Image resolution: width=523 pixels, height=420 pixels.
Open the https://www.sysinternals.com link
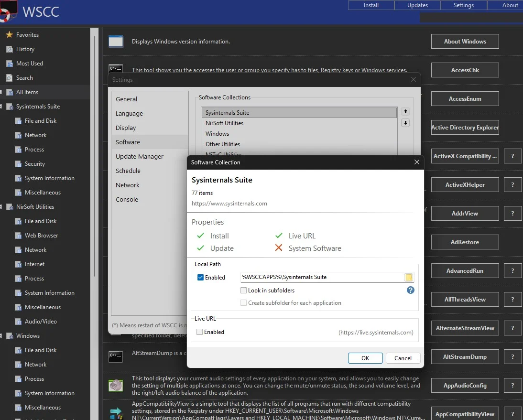pyautogui.click(x=229, y=204)
